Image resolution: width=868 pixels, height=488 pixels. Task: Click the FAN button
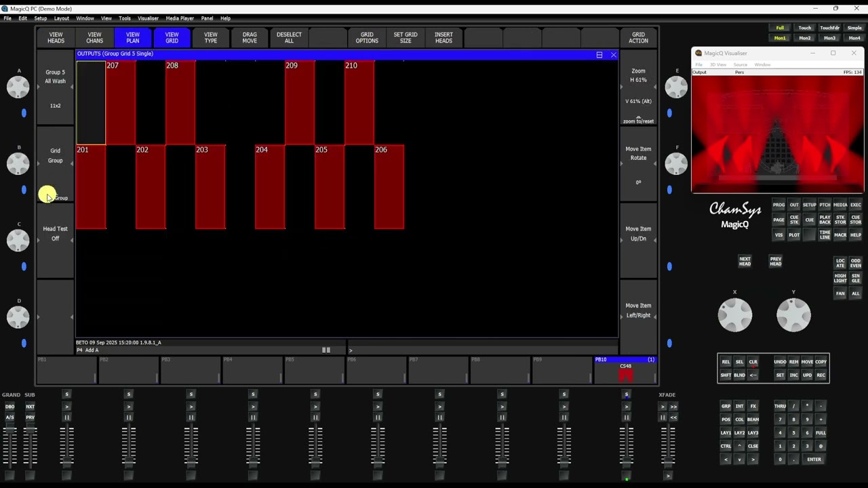point(840,293)
